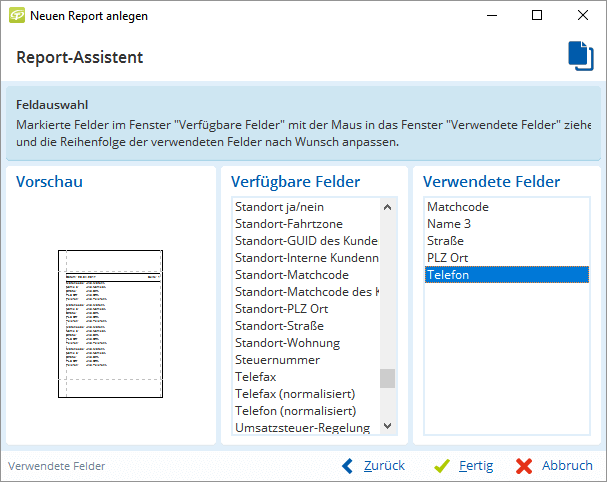Viewport: 607px width, 482px height.
Task: Click the report document icon in header
Action: point(580,56)
